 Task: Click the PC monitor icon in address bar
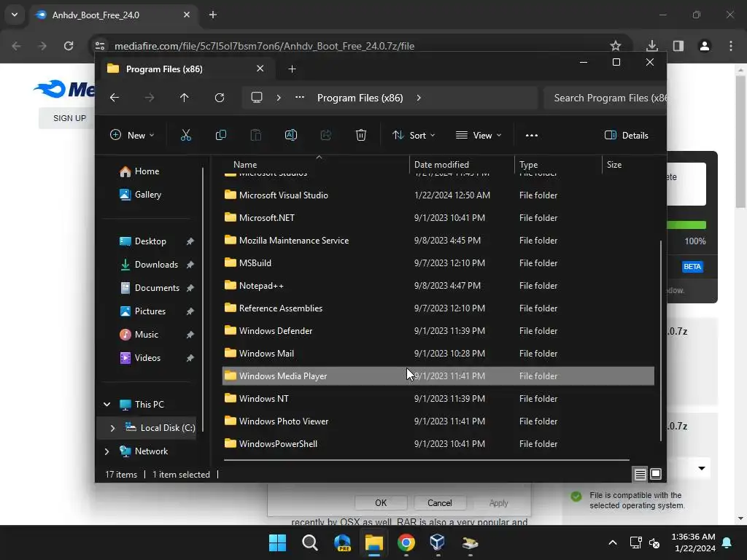pyautogui.click(x=257, y=98)
